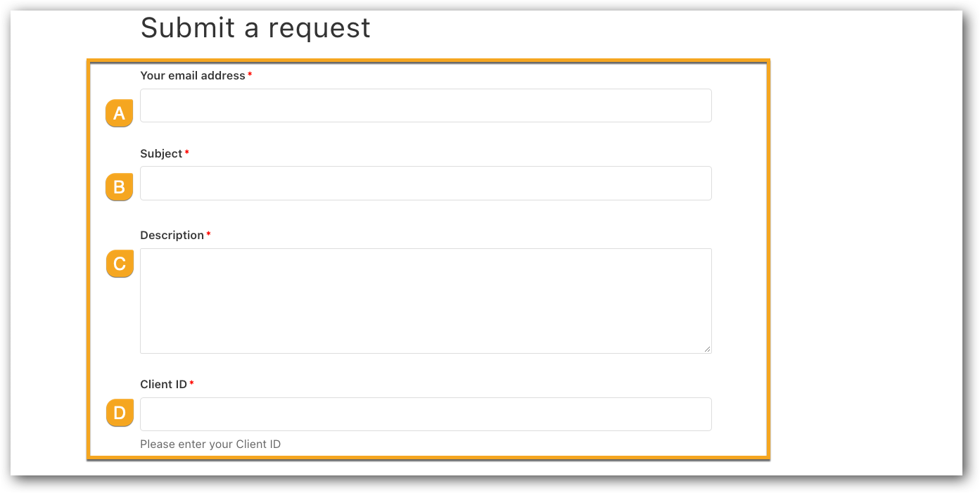Click the 'Client ID' field label
The height and width of the screenshot is (493, 980).
tap(163, 384)
